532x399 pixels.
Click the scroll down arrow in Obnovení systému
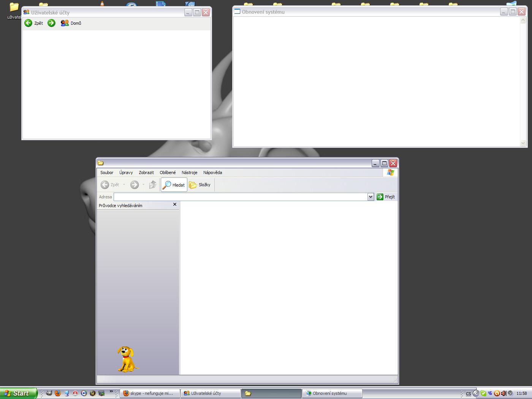click(523, 143)
